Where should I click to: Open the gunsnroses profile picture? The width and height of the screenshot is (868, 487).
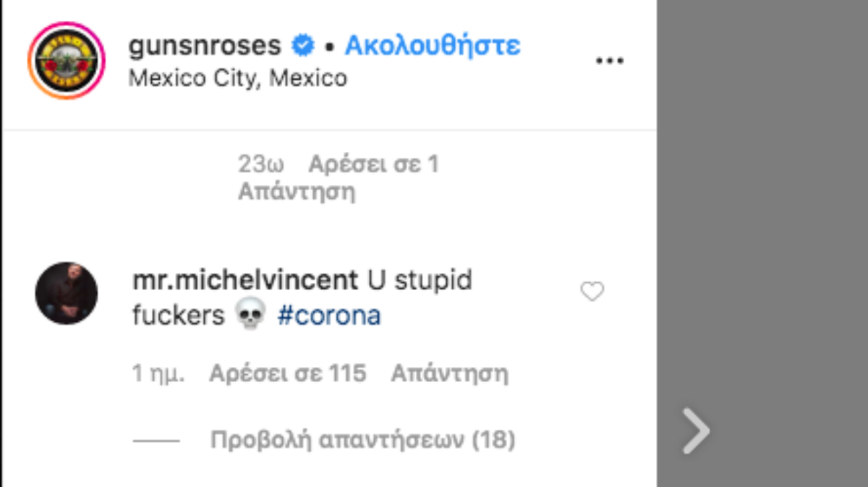[x=67, y=61]
